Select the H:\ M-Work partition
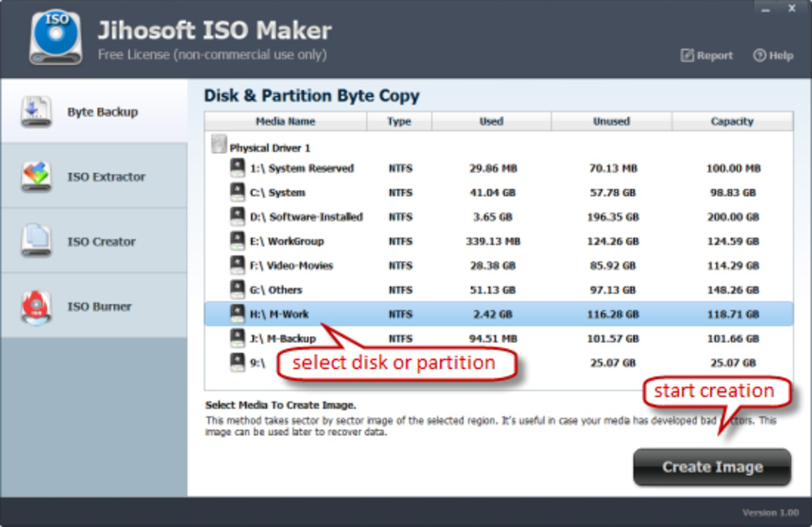The image size is (812, 527). tap(499, 314)
